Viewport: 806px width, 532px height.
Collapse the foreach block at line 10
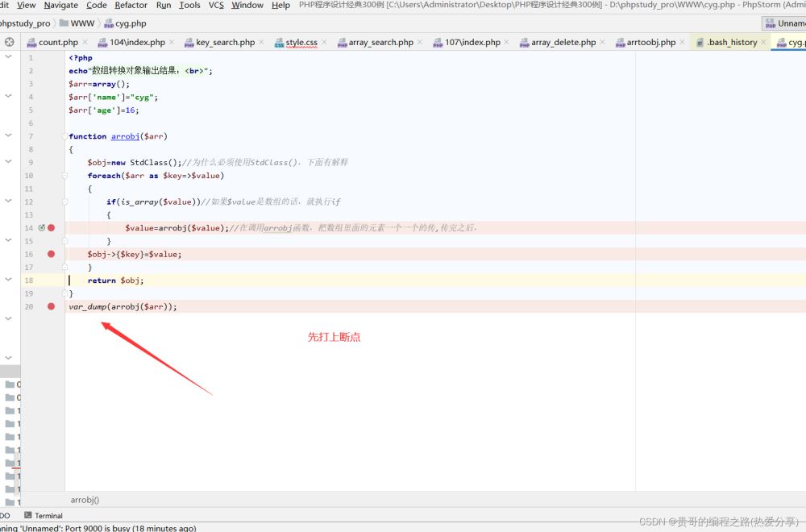tap(65, 176)
